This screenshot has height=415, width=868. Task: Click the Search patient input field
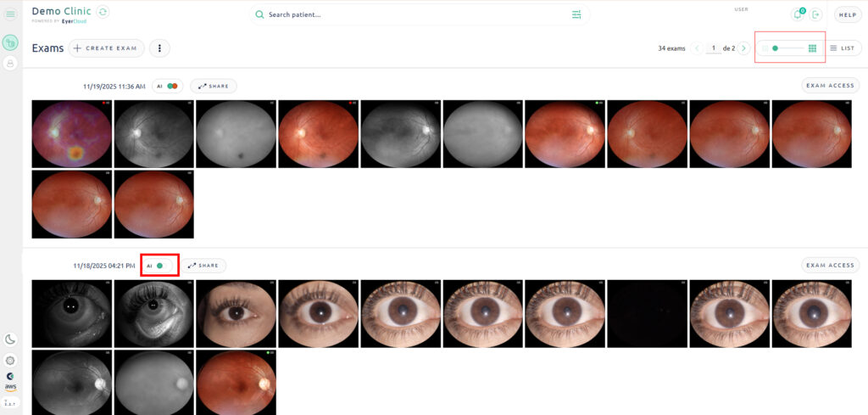(x=415, y=14)
